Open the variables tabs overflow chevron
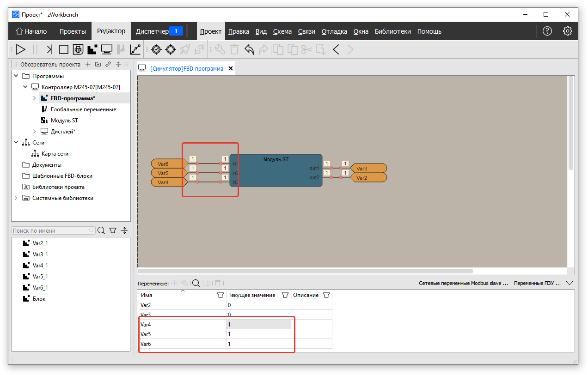This screenshot has width=588, height=375. [x=570, y=283]
